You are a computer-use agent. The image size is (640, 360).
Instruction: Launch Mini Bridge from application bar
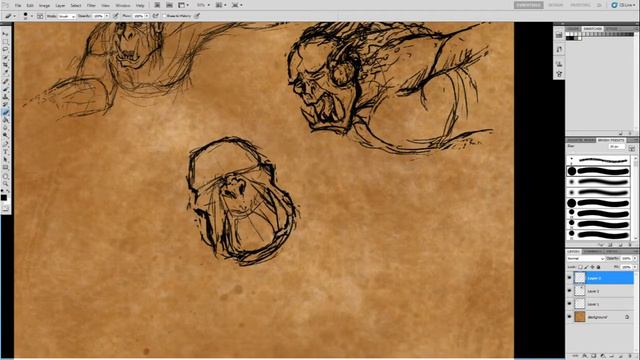(169, 5)
